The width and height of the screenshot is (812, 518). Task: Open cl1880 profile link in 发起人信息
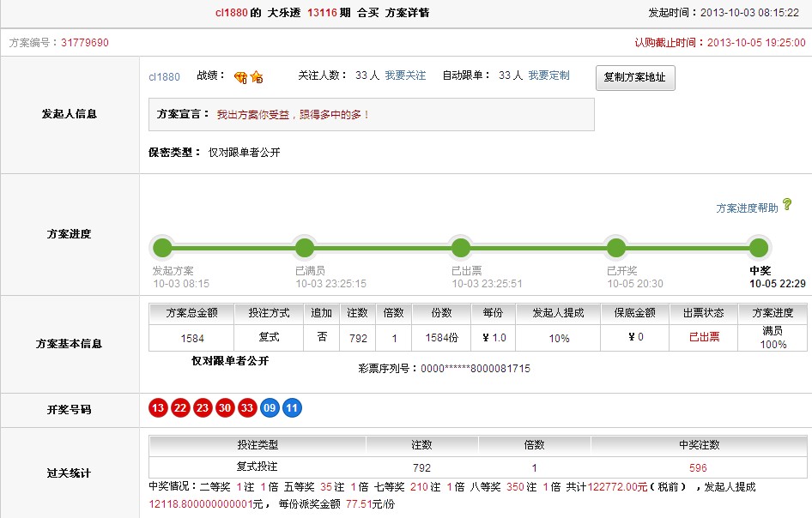pyautogui.click(x=164, y=76)
